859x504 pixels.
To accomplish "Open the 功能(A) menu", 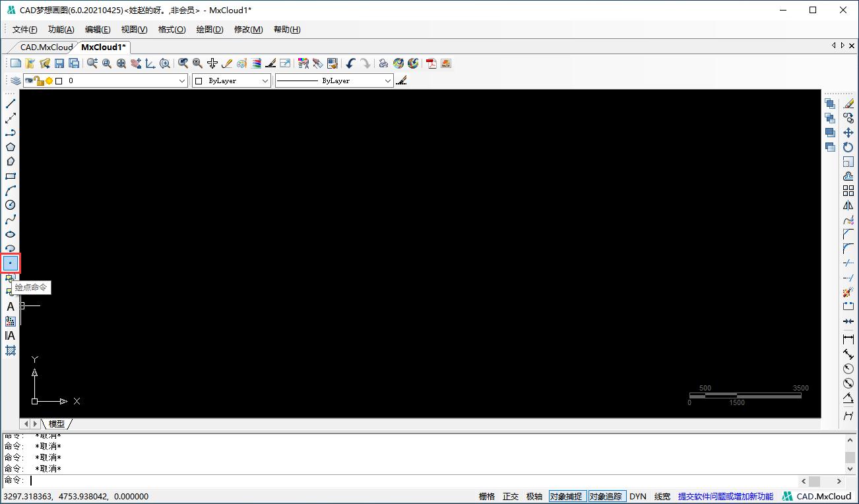I will (x=61, y=30).
